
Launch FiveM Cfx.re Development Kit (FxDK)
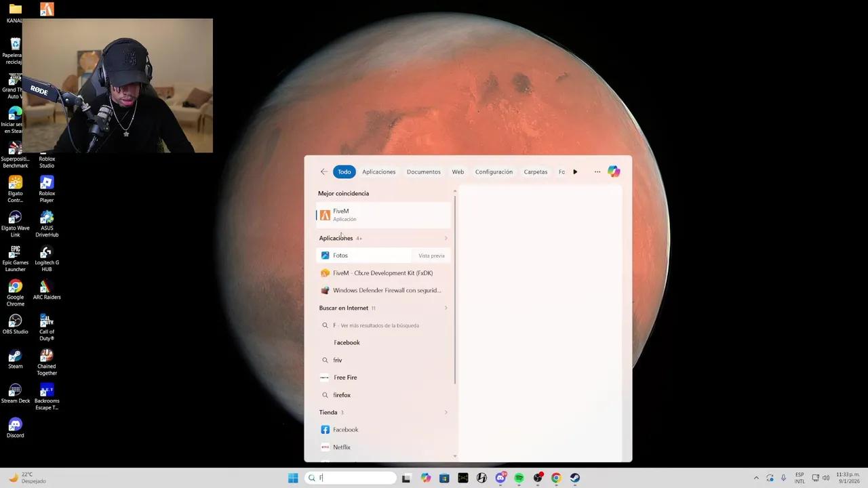point(384,273)
